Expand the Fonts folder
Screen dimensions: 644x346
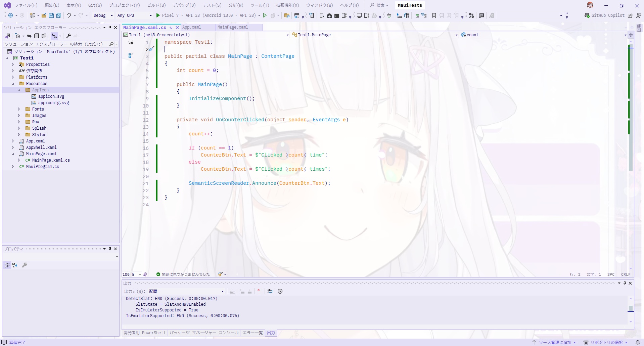(x=19, y=109)
